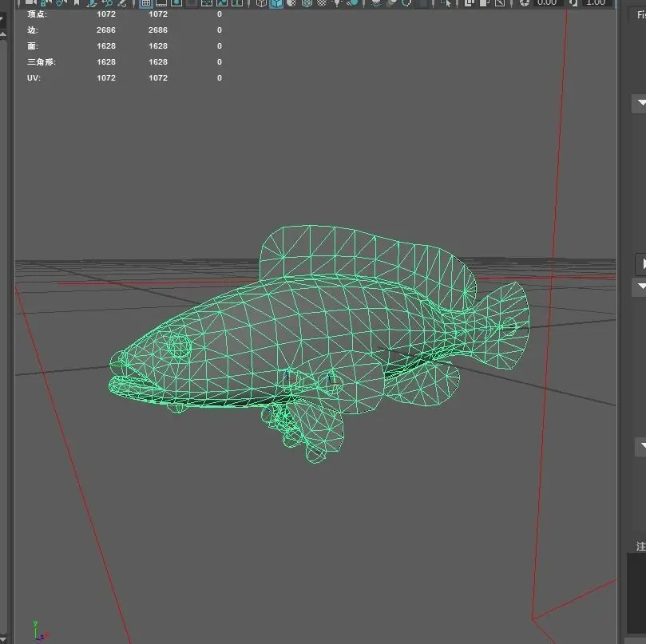The image size is (646, 644).
Task: Open grease pencil tool icon
Action: coord(122,3)
